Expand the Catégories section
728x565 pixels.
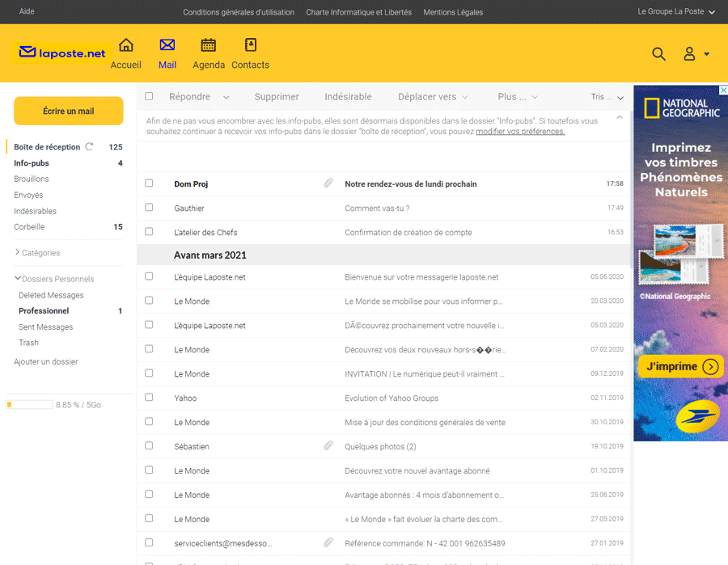click(37, 253)
